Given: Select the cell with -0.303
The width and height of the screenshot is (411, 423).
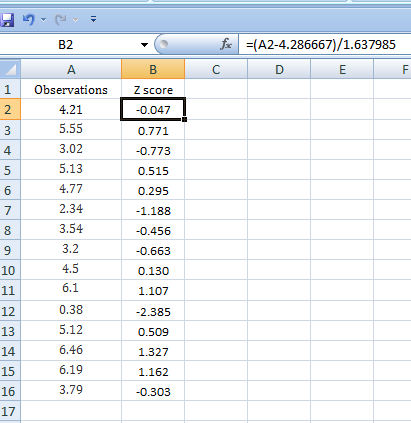Looking at the screenshot, I should [x=153, y=390].
